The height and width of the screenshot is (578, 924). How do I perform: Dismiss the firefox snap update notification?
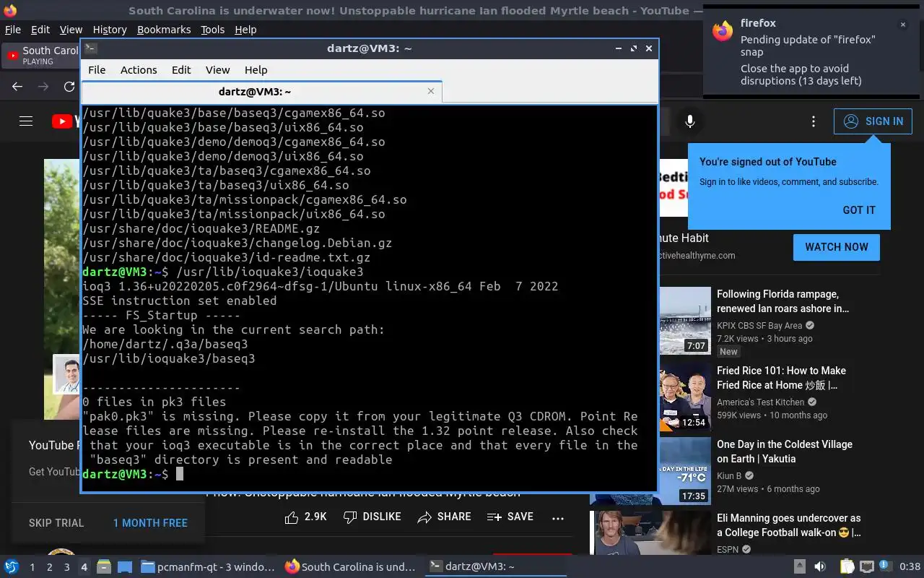902,25
